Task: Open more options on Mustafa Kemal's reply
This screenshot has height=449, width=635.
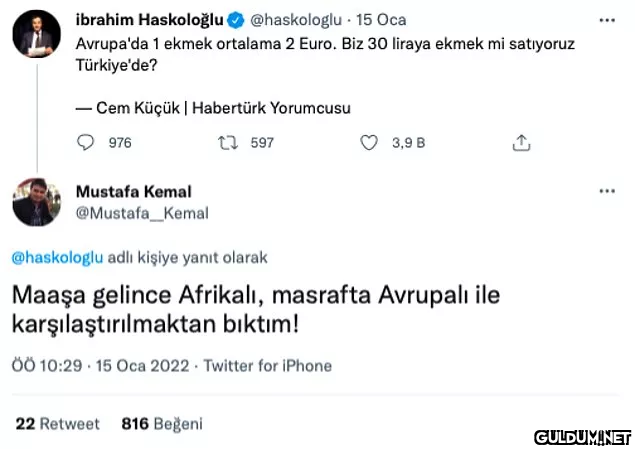Action: 606,190
